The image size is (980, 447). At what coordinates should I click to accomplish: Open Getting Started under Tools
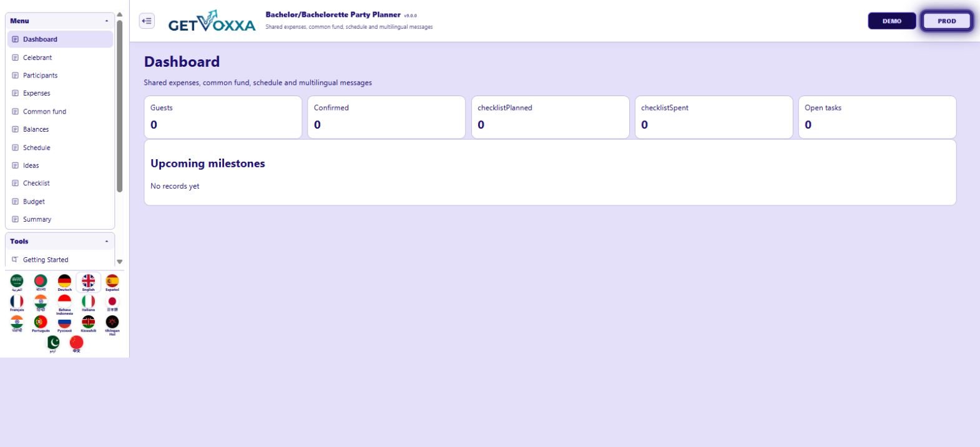click(60, 260)
